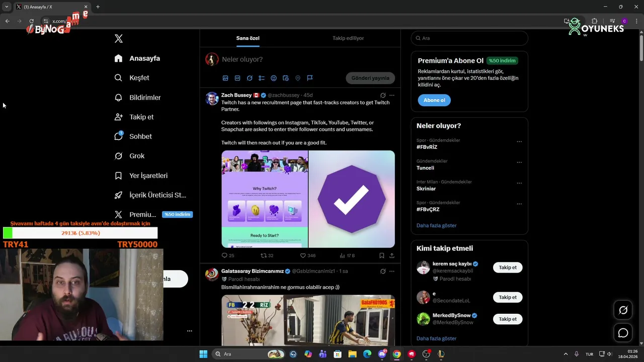Share Zach Bussey's post
644x362 pixels.
pyautogui.click(x=392, y=255)
